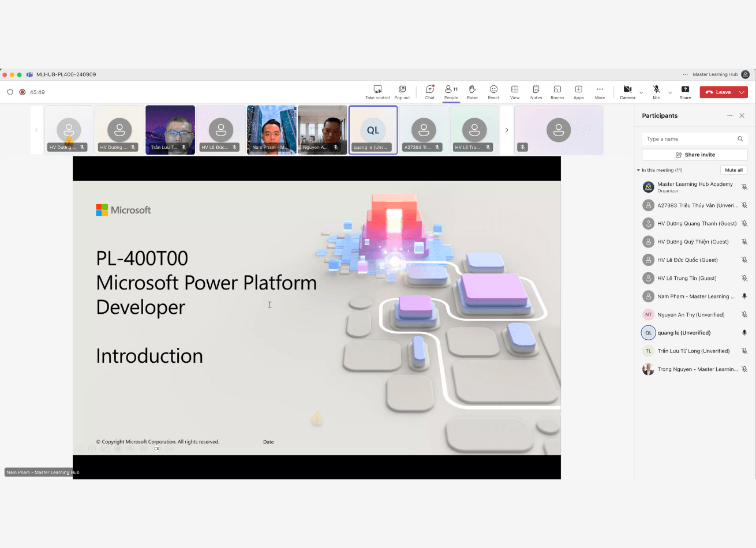Click the Take control toolbar icon
The height and width of the screenshot is (548, 756).
tap(377, 92)
